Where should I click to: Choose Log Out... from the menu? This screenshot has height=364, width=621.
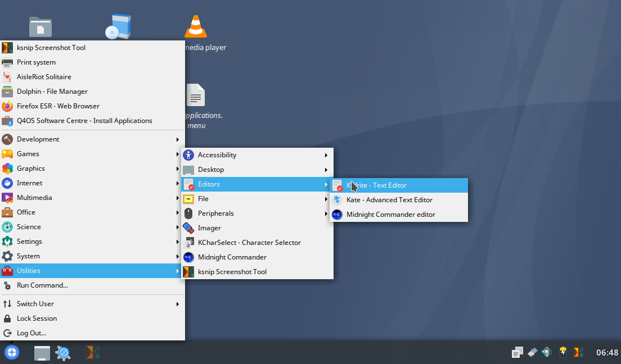(x=31, y=333)
